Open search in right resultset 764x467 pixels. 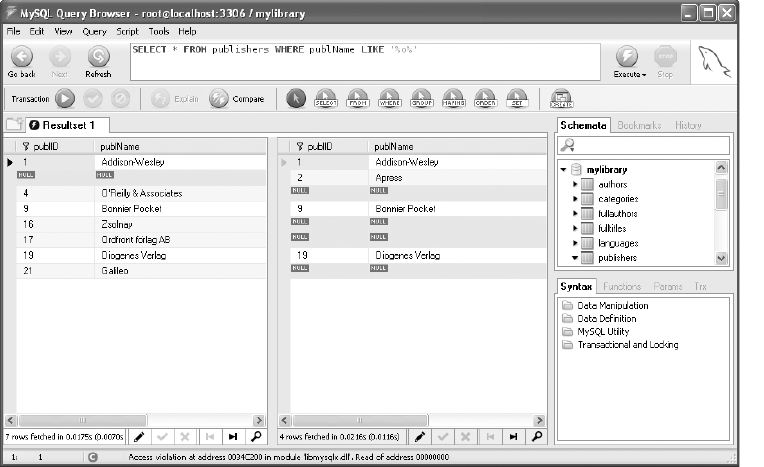pos(536,437)
